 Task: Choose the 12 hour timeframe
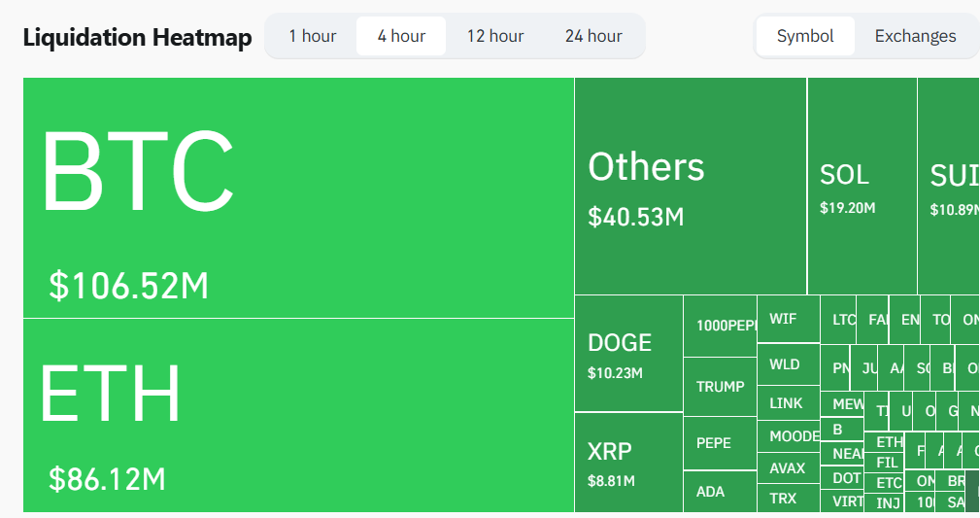point(495,36)
